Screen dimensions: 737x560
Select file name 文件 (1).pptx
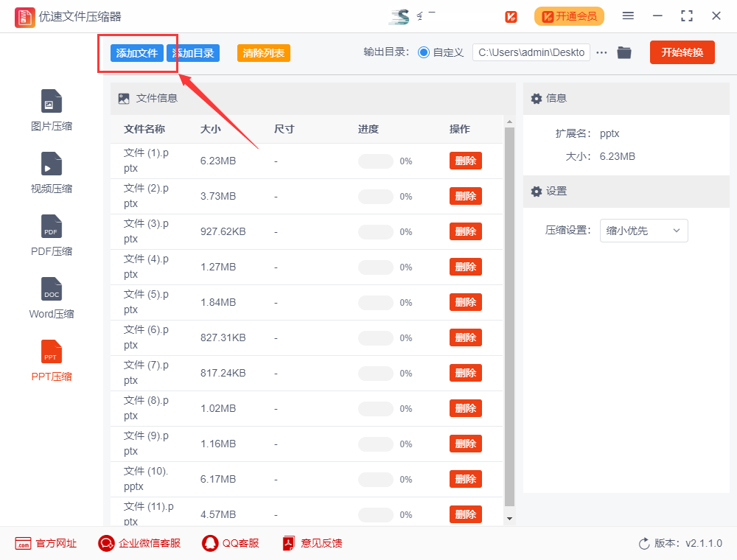(146, 161)
